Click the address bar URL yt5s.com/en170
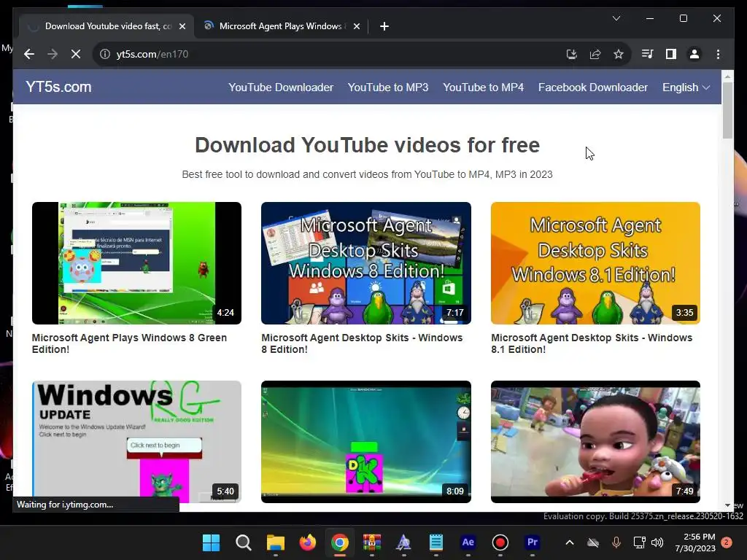747x560 pixels. click(x=152, y=54)
